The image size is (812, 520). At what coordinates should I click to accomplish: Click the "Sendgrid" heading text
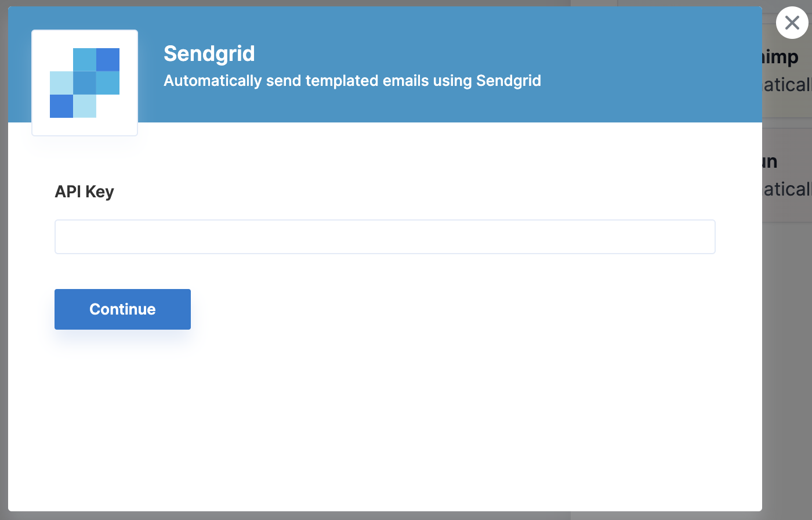tap(209, 53)
